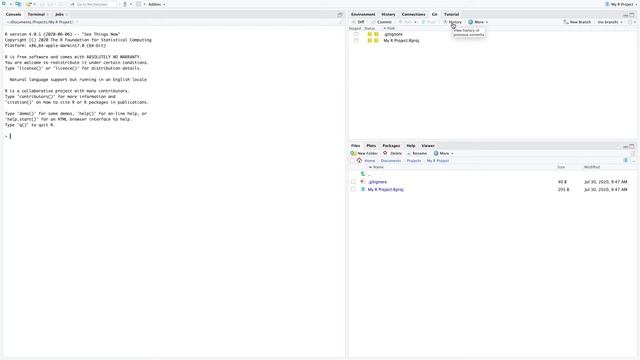Click the Git More gear icon
Viewport: 640px width, 360px height.
(x=471, y=22)
